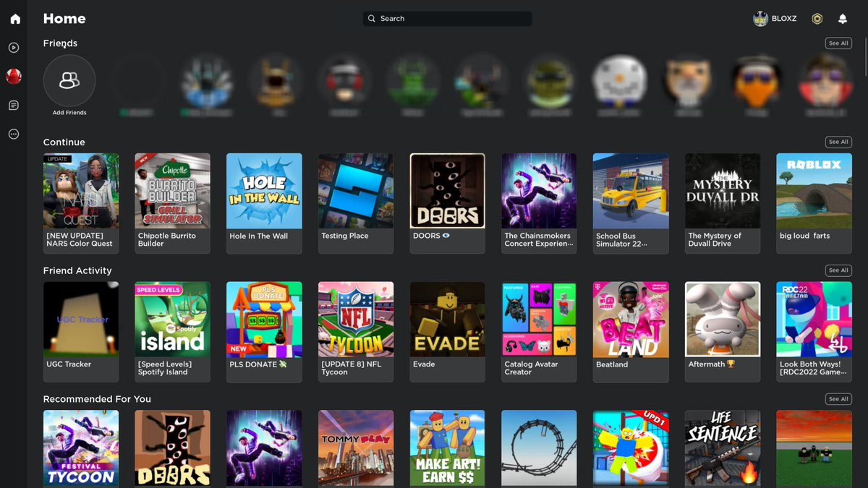The height and width of the screenshot is (488, 868).
Task: Open Evade game thumbnail
Action: (x=448, y=320)
